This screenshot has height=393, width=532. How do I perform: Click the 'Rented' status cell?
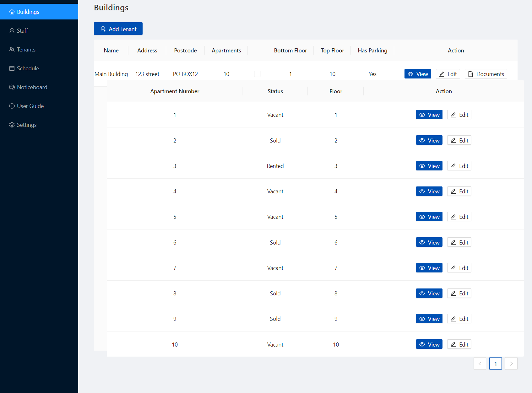pos(275,166)
